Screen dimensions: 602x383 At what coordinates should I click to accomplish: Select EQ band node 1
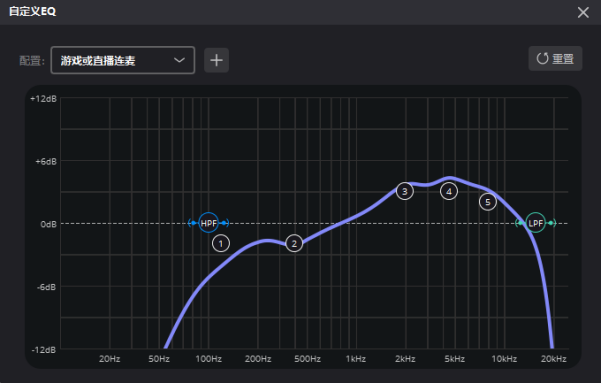point(221,243)
